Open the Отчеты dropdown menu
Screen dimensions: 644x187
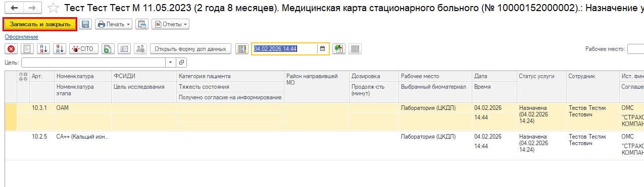[x=170, y=24]
